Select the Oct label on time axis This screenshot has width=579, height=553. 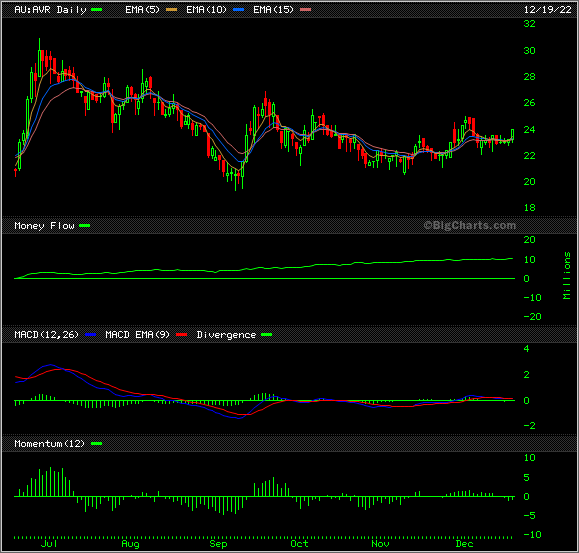coord(299,544)
